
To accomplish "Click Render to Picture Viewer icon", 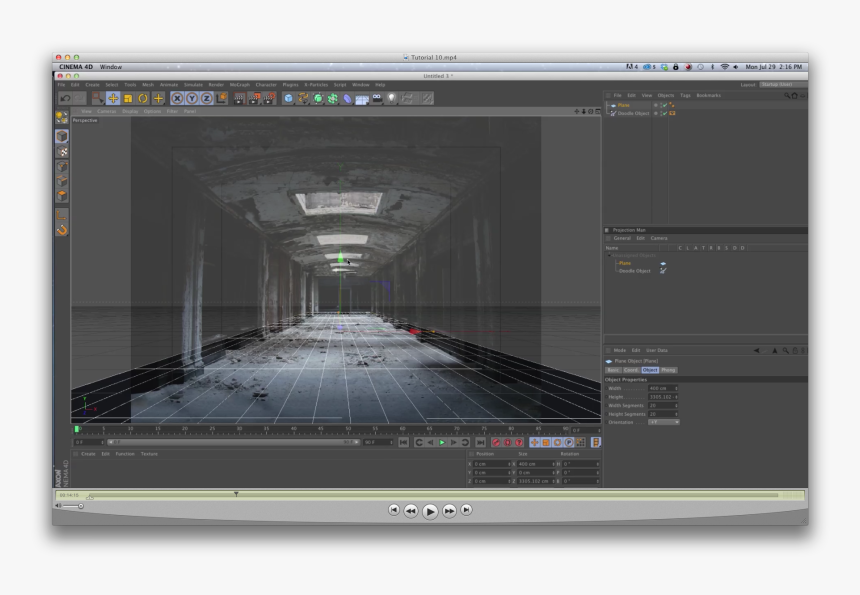I will 254,98.
